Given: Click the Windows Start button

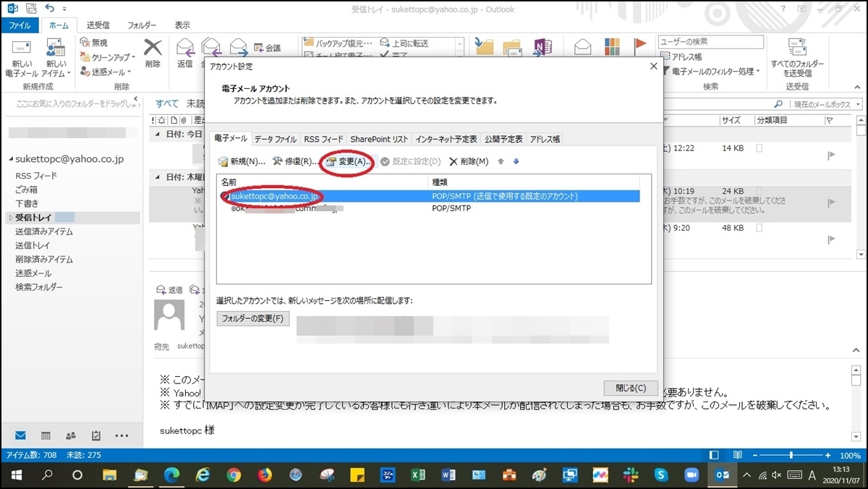Looking at the screenshot, I should point(15,475).
